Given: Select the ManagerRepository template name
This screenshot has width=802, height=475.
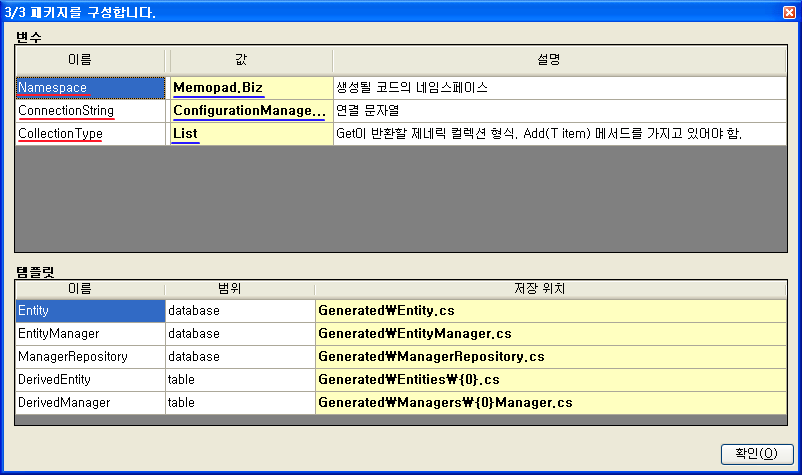Looking at the screenshot, I should pos(91,357).
